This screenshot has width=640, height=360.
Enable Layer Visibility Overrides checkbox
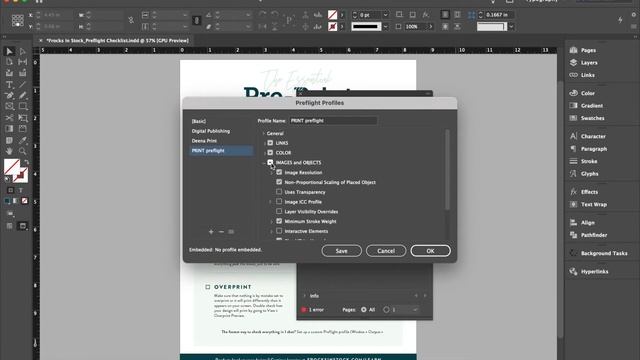(279, 211)
